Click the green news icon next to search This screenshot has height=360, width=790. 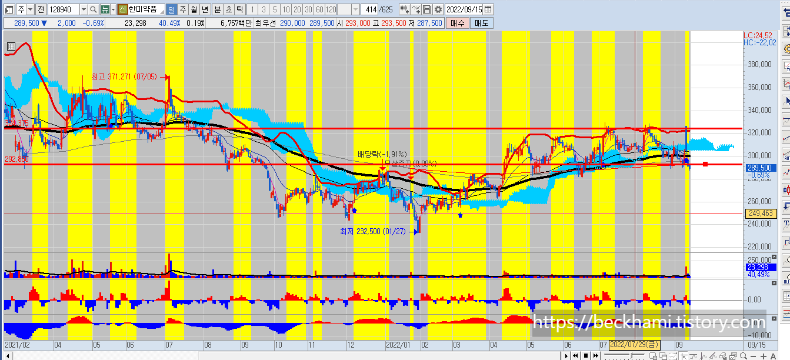coord(105,10)
